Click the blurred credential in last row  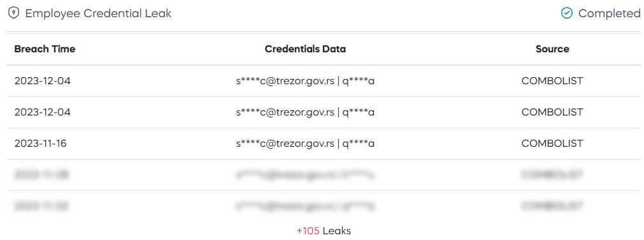click(305, 206)
